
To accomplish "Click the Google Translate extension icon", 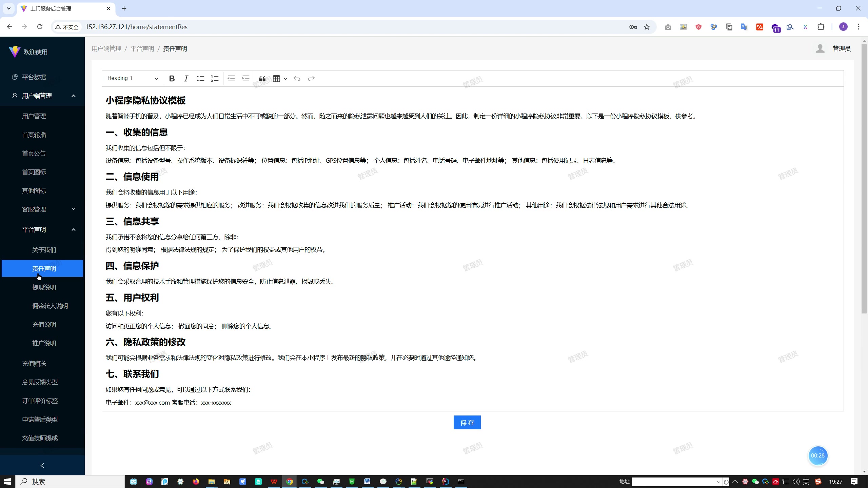I will tap(744, 27).
